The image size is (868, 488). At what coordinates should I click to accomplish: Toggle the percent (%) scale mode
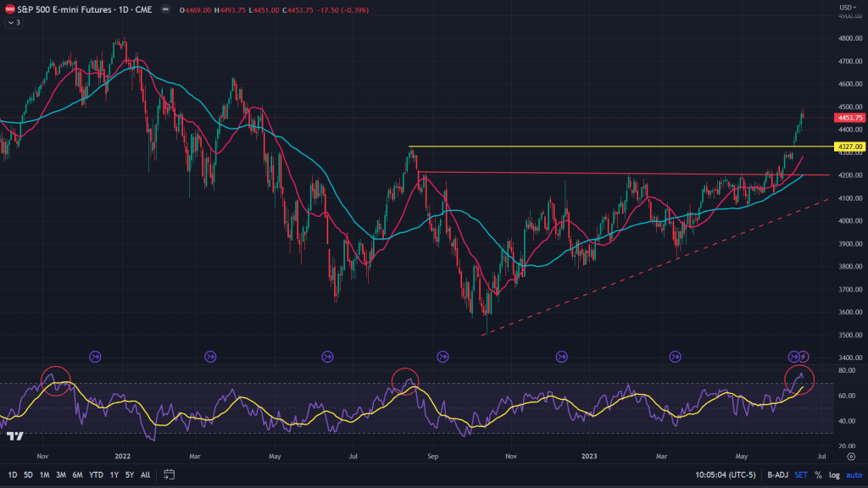pyautogui.click(x=818, y=474)
